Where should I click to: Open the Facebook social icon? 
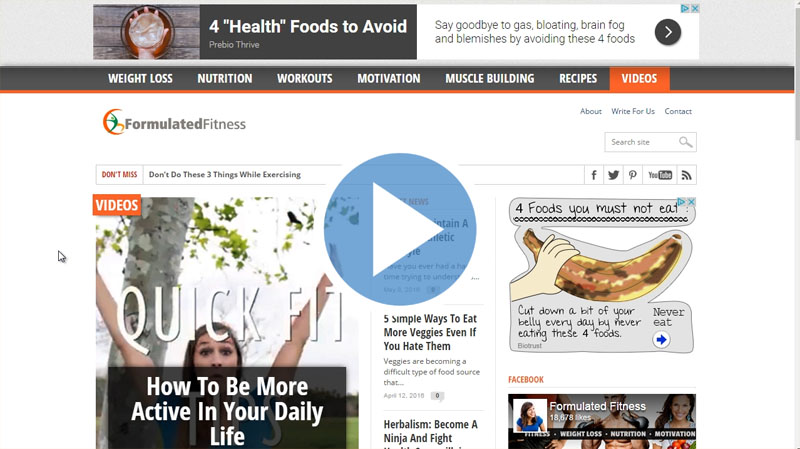click(594, 175)
